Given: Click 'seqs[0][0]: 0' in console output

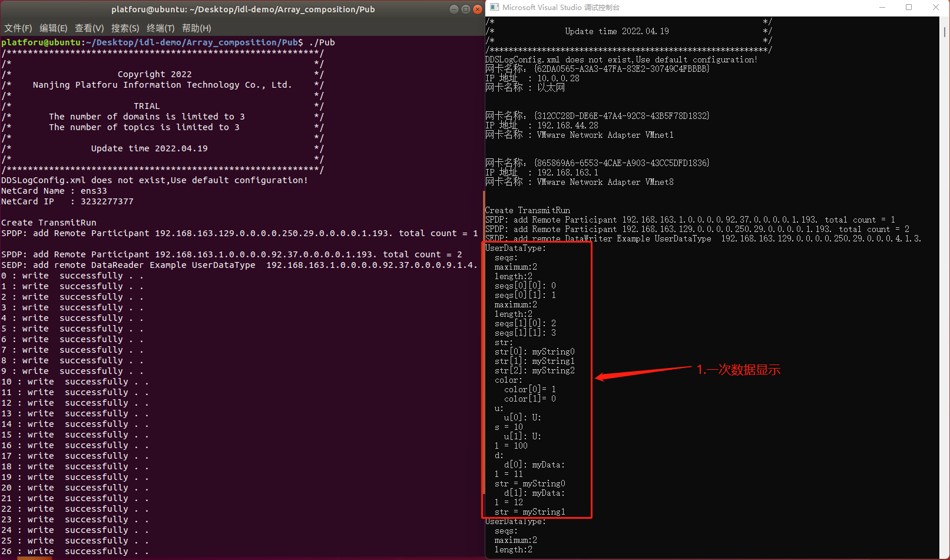Looking at the screenshot, I should (x=525, y=286).
